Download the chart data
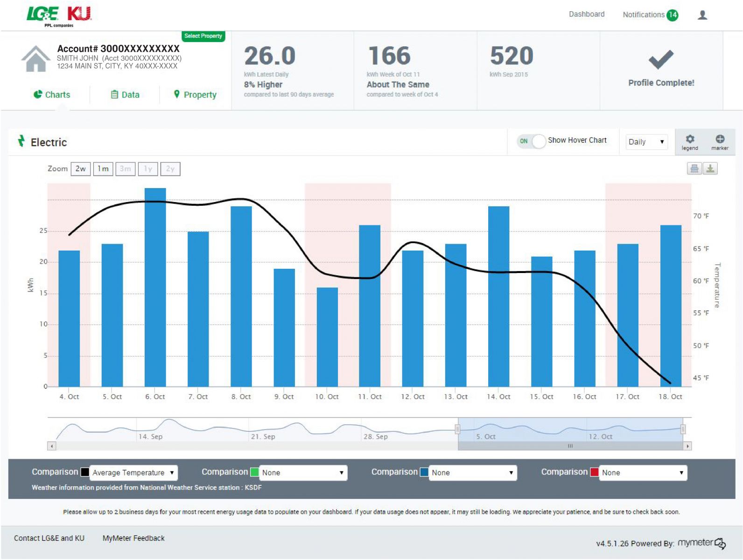This screenshot has width=743, height=560. tap(710, 168)
